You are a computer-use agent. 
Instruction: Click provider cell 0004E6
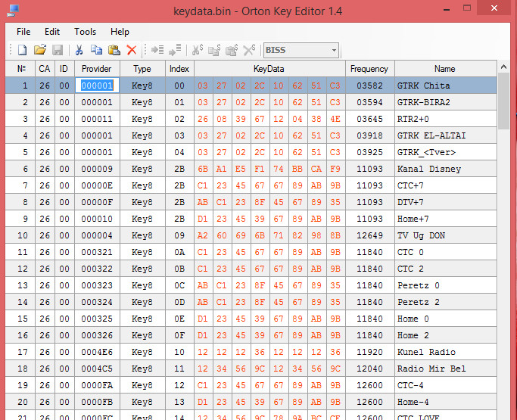pos(97,352)
